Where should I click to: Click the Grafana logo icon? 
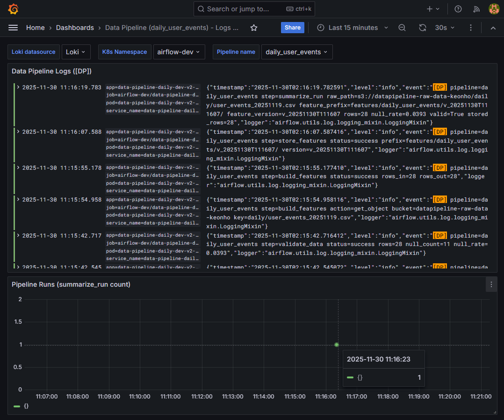point(13,8)
